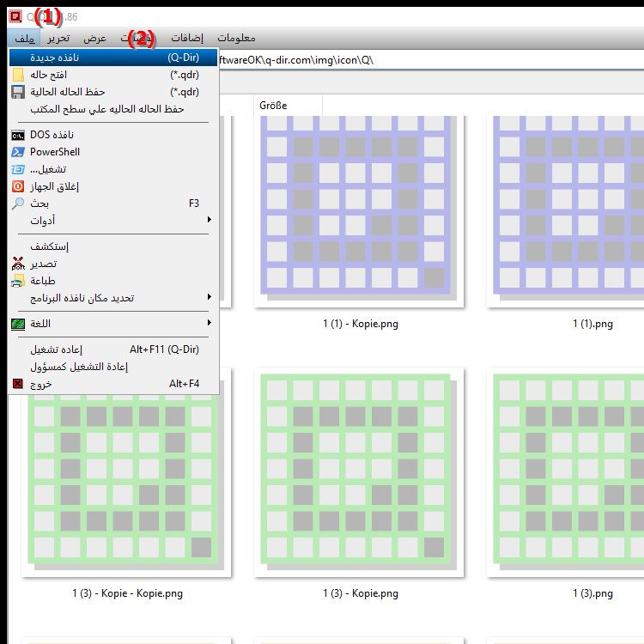The image size is (644, 644).
Task: Click the Größe column header
Action: pyautogui.click(x=289, y=106)
